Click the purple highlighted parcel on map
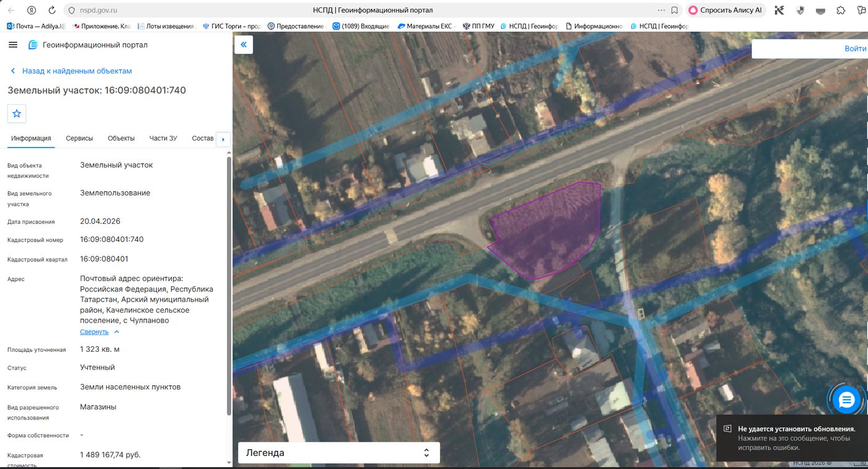868x469 pixels. (x=546, y=233)
